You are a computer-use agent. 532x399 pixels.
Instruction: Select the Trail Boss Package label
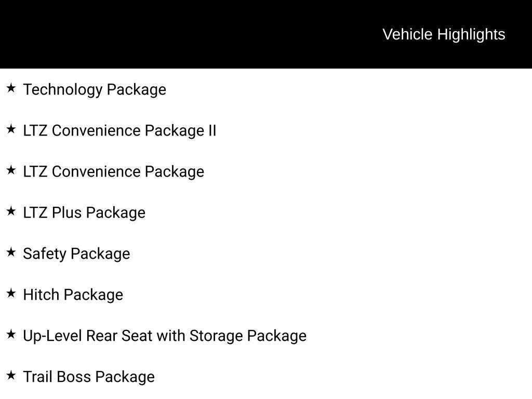[89, 377]
